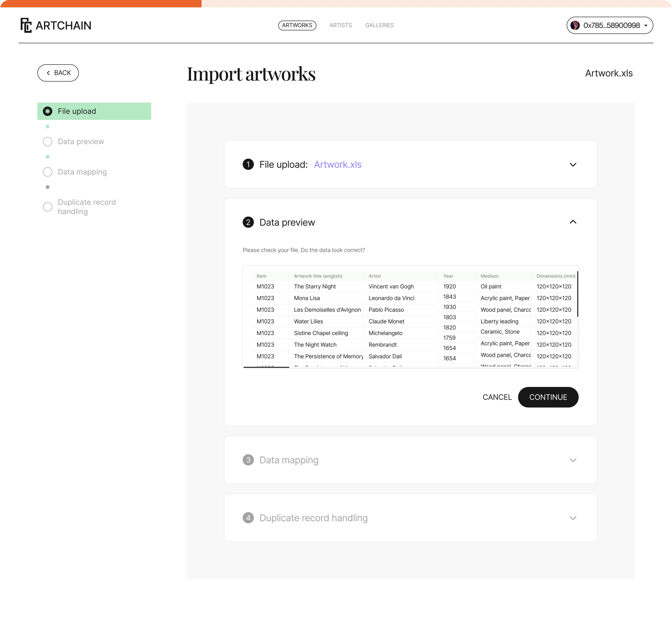Click the orange progress bar at top

101,3
